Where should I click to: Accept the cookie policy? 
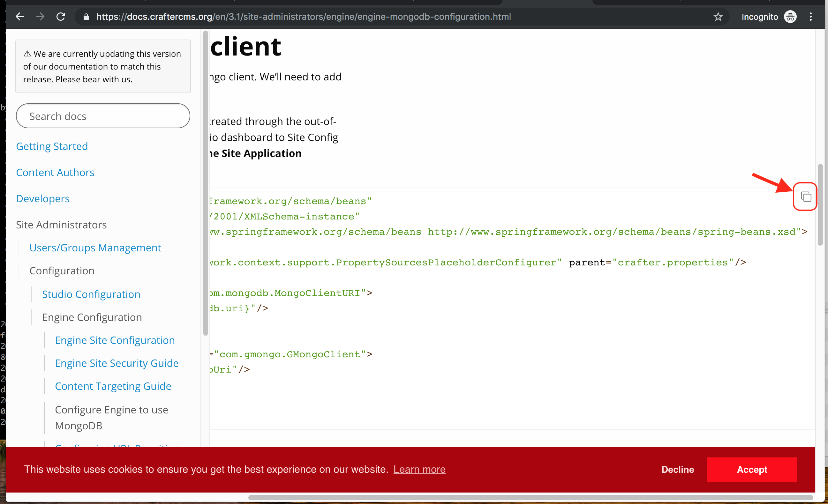coord(752,470)
